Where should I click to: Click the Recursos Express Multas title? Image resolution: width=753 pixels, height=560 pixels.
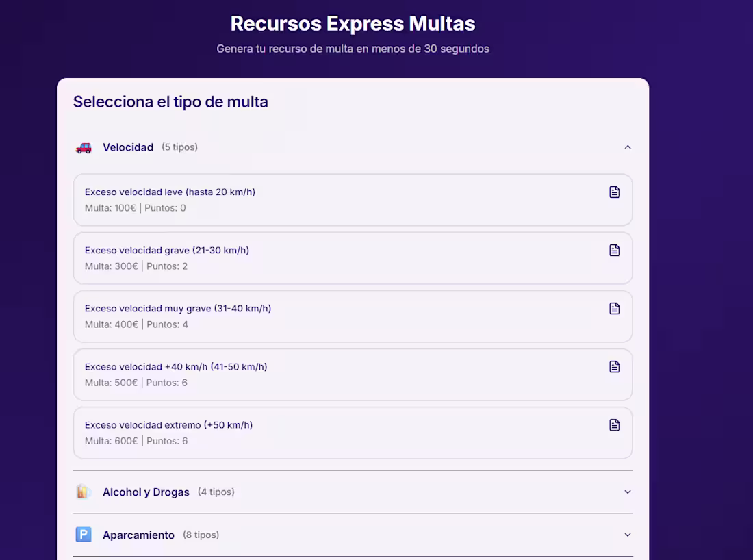pyautogui.click(x=353, y=23)
